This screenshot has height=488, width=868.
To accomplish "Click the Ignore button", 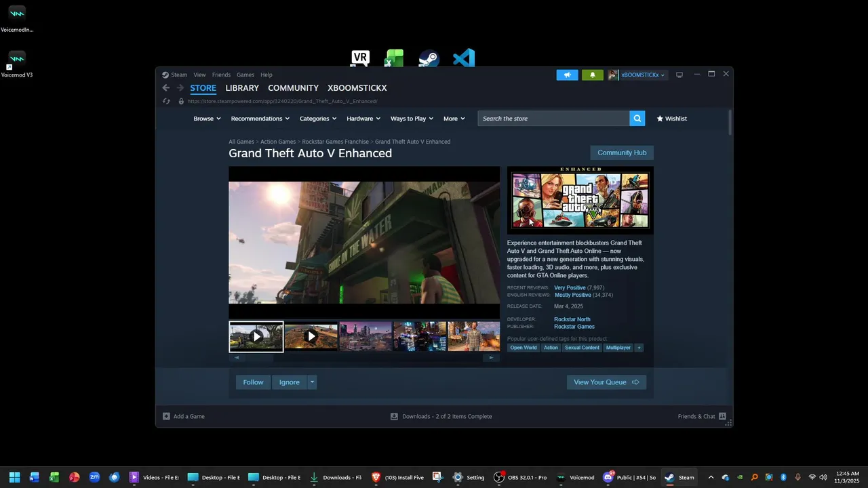I will 290,382.
